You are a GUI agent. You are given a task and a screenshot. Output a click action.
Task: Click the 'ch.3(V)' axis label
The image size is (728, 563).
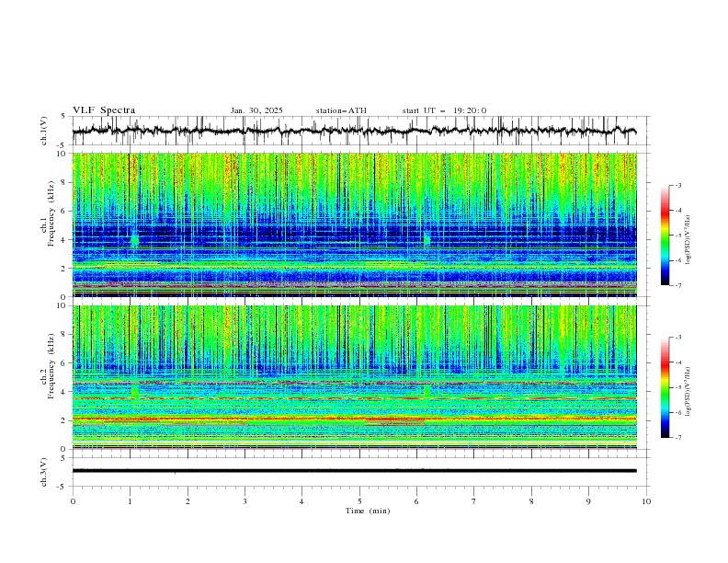pyautogui.click(x=44, y=472)
